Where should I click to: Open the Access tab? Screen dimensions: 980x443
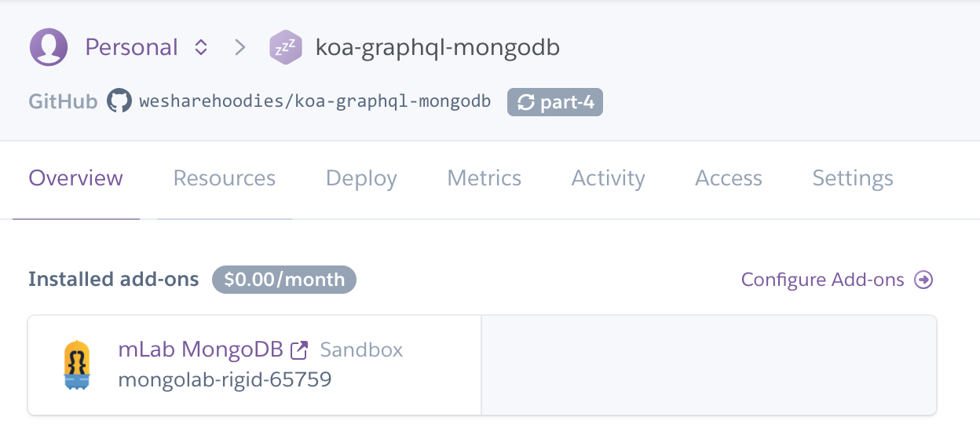(x=729, y=178)
